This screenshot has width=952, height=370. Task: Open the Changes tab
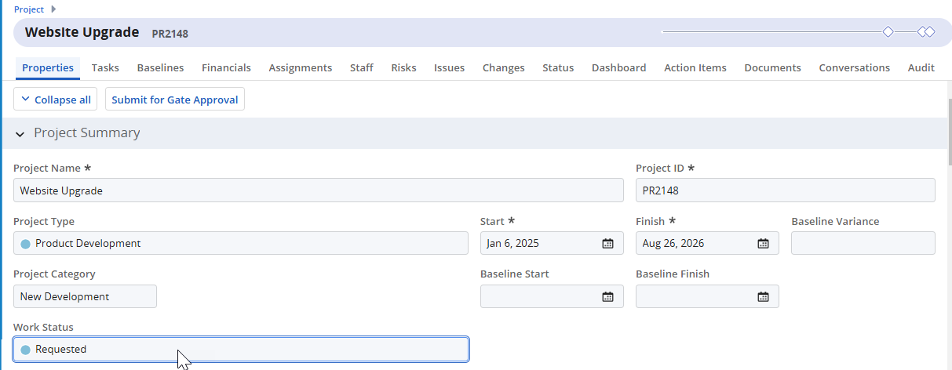point(503,67)
